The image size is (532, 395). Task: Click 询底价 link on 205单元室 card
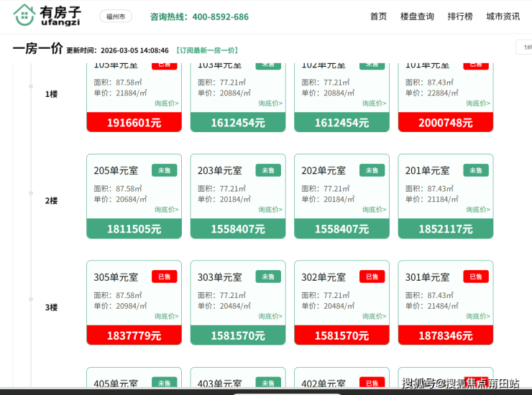[x=166, y=210]
